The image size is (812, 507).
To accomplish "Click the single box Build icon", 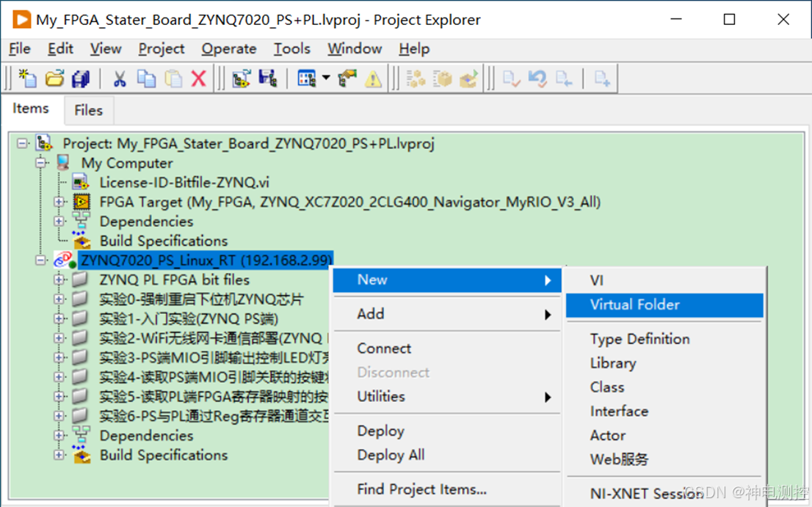I will coord(442,79).
